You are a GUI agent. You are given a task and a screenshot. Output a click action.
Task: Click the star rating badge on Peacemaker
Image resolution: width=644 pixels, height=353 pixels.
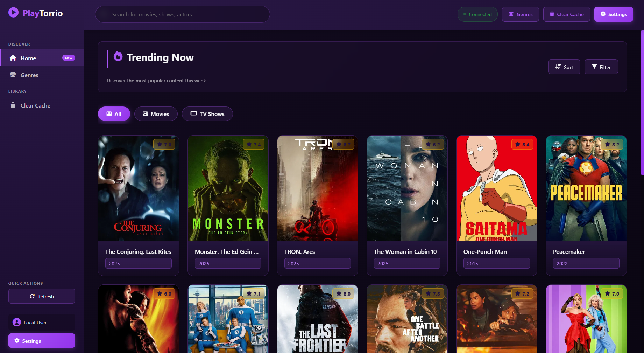click(x=611, y=144)
